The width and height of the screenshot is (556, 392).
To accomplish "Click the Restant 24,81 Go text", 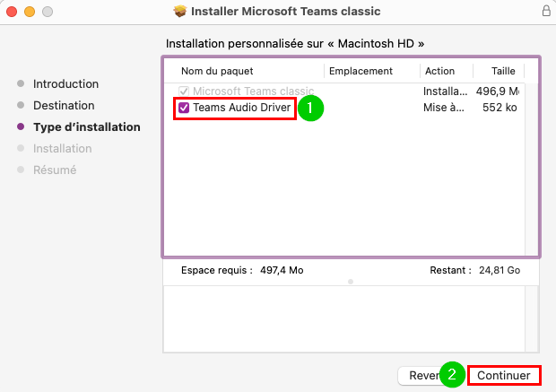I will pyautogui.click(x=474, y=270).
